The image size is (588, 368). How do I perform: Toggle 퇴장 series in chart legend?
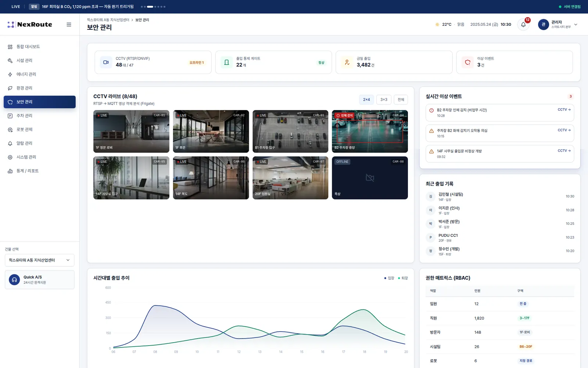click(403, 278)
